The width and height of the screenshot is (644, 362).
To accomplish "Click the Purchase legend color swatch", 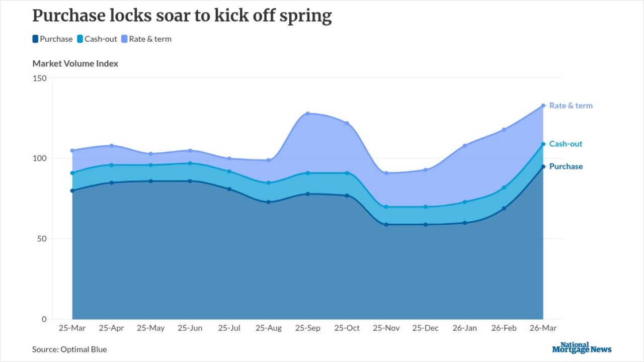I will pyautogui.click(x=35, y=39).
